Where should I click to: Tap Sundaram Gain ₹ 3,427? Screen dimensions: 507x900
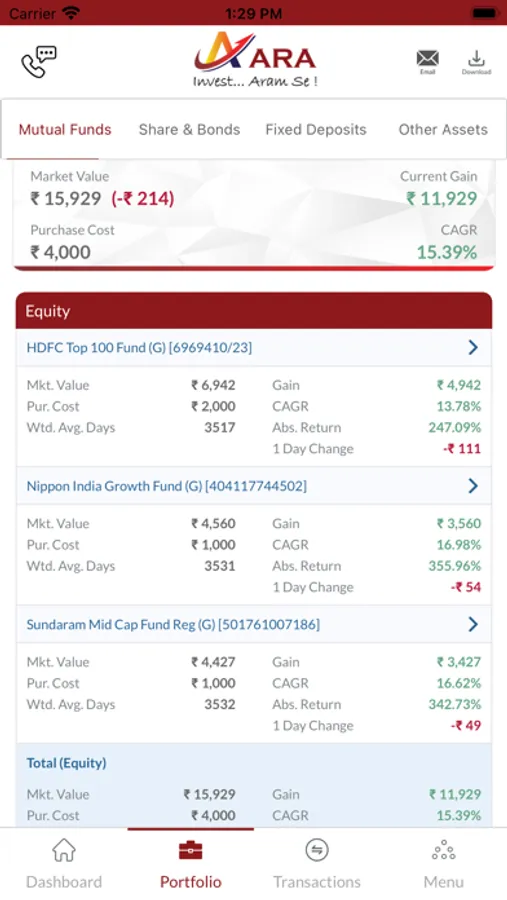(459, 662)
